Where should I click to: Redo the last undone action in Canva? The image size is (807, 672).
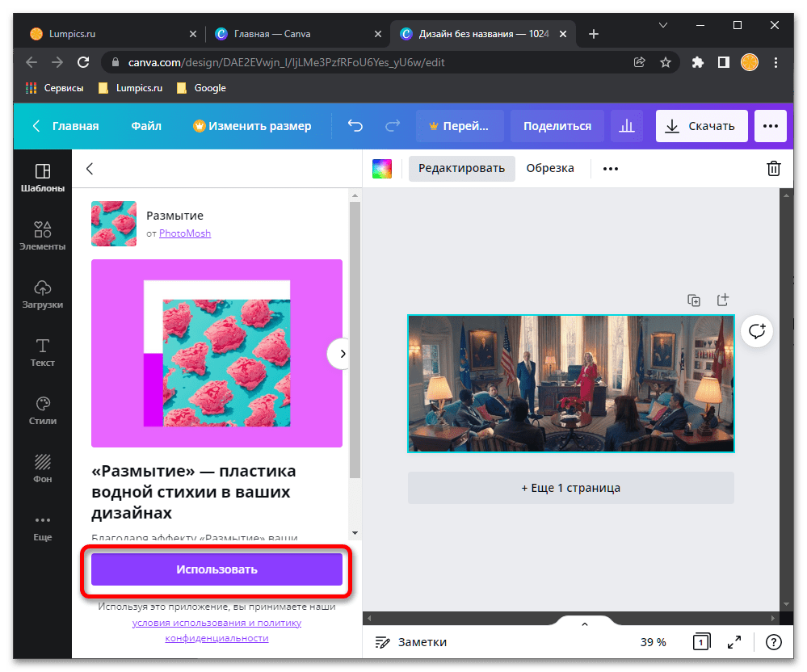[x=393, y=126]
